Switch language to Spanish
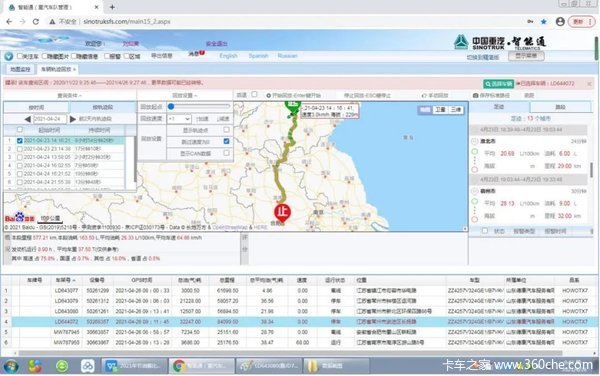This screenshot has height=376, width=600. click(258, 56)
